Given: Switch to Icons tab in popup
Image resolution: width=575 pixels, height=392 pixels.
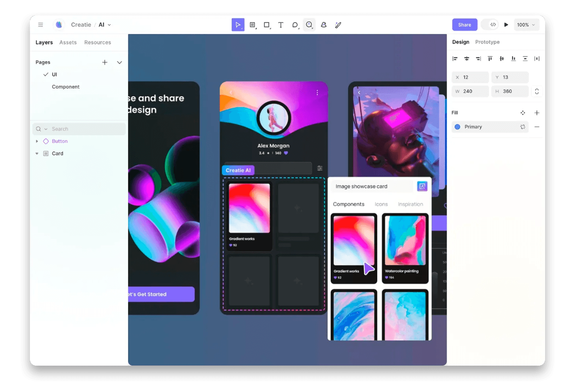Looking at the screenshot, I should pyautogui.click(x=381, y=204).
